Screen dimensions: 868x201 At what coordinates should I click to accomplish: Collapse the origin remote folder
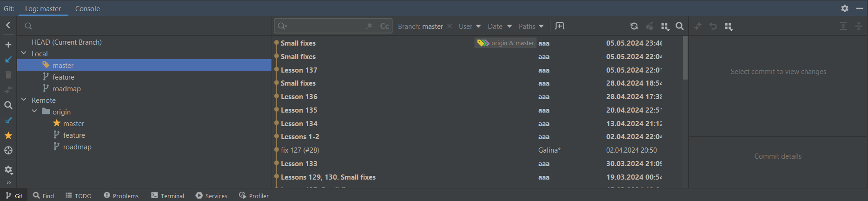click(34, 112)
